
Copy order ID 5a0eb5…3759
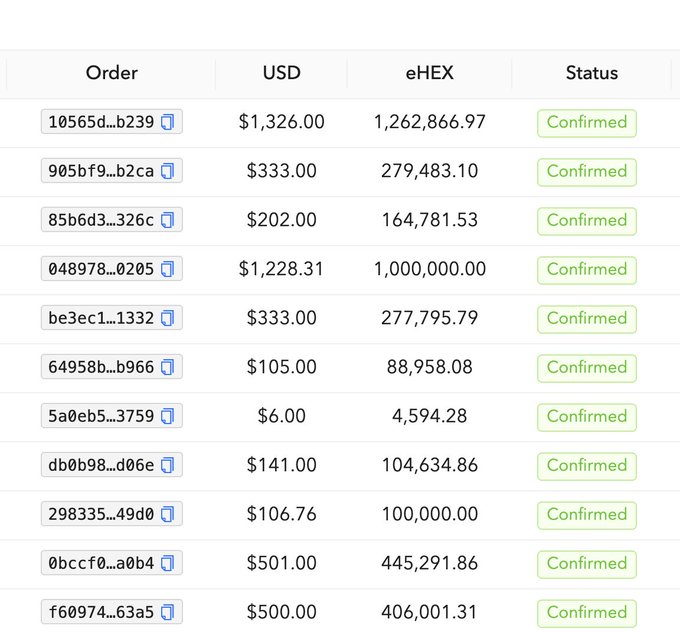(x=167, y=416)
